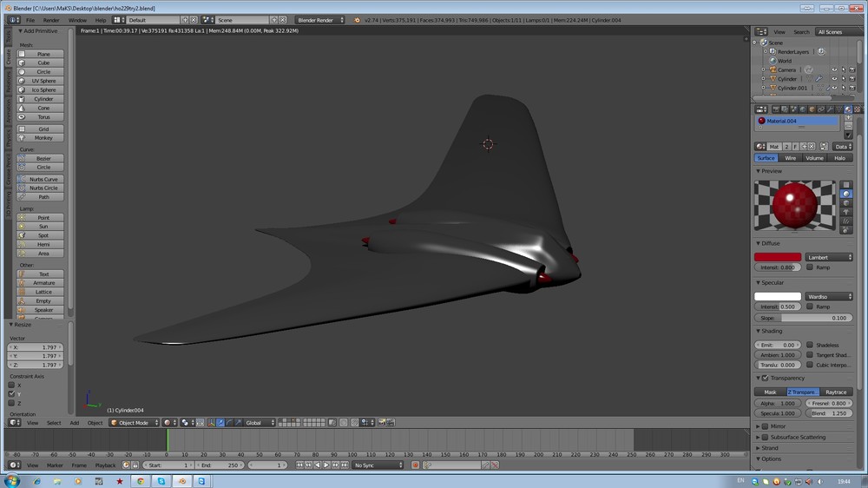
Task: Click the timeline record keyframe button
Action: 415,465
